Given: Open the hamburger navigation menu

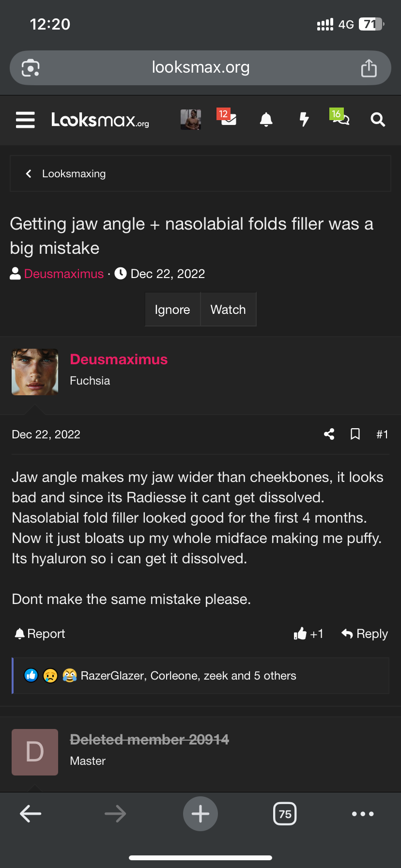Looking at the screenshot, I should pos(25,120).
